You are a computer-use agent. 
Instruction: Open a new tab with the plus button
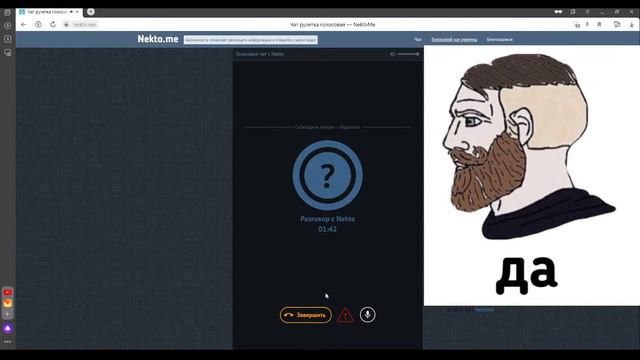(x=91, y=12)
